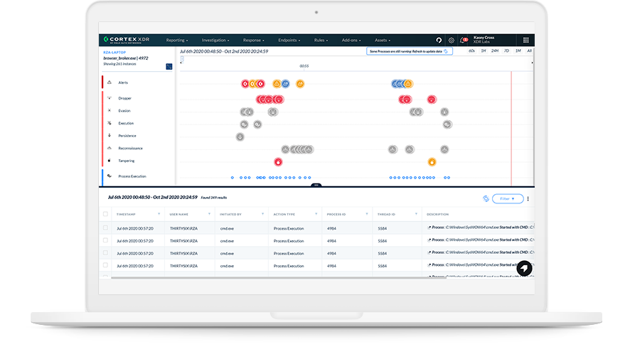Open the Endpoints menu
The height and width of the screenshot is (364, 630).
(289, 41)
